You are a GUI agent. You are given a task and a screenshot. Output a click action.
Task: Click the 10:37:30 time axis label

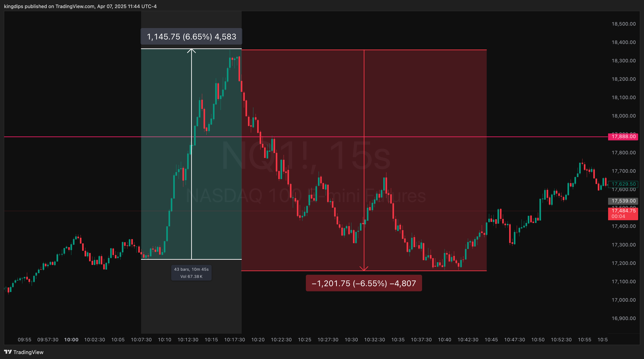(x=421, y=340)
